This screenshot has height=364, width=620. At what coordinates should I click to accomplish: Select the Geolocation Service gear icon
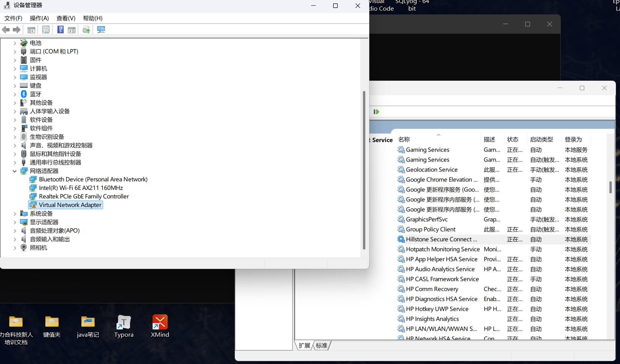tap(401, 169)
